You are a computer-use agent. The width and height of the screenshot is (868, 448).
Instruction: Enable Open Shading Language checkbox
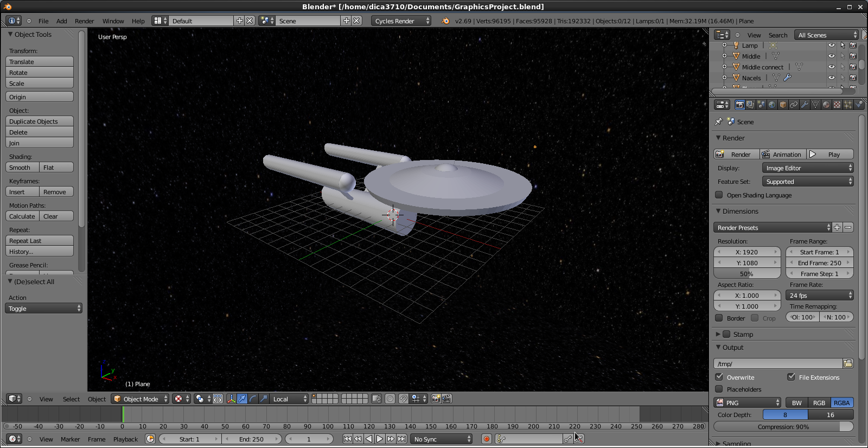click(x=719, y=195)
